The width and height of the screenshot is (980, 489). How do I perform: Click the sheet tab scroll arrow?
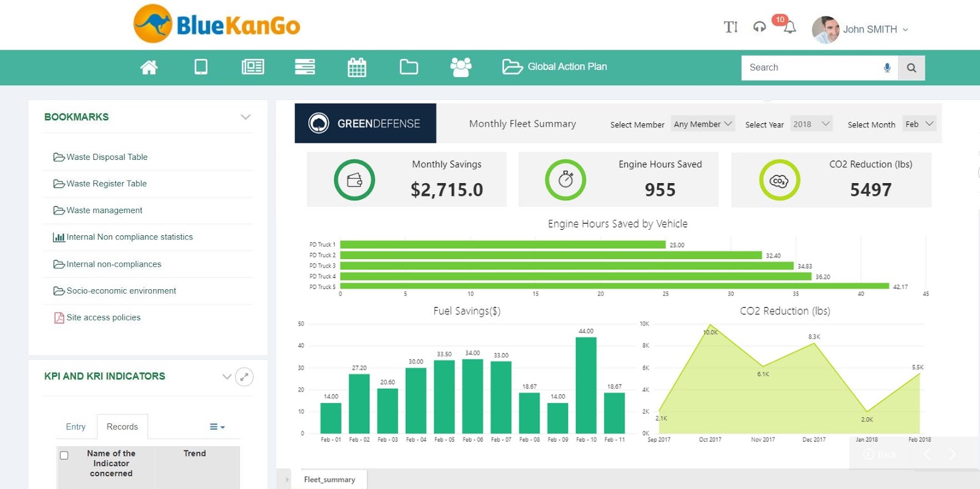pyautogui.click(x=286, y=479)
